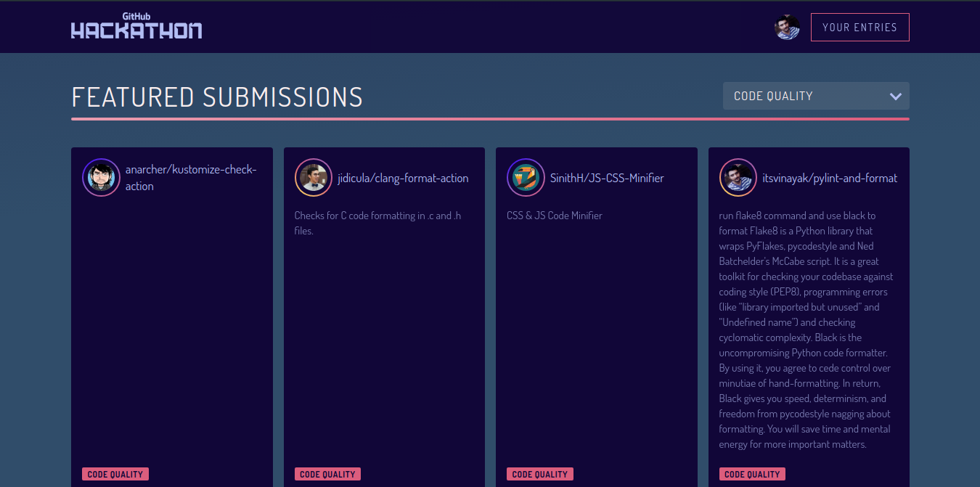
Task: Select the 'run flake8 command' description paragraph
Action: (807, 330)
